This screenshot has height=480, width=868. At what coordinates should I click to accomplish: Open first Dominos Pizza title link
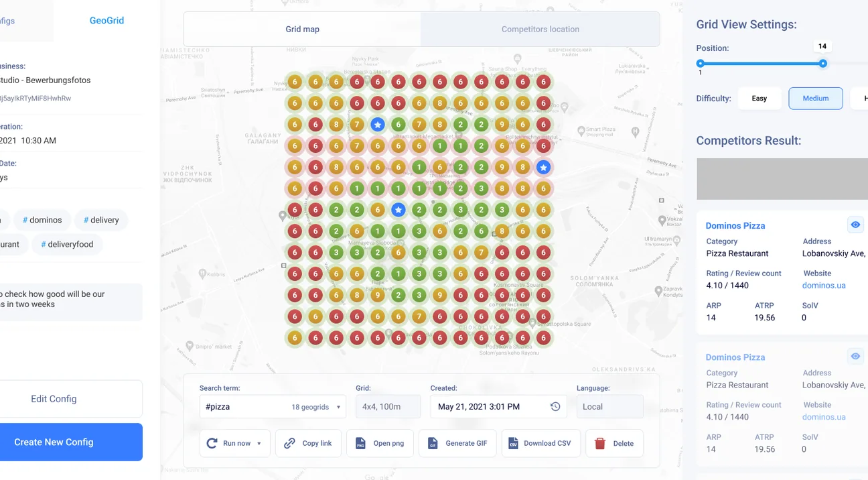735,226
